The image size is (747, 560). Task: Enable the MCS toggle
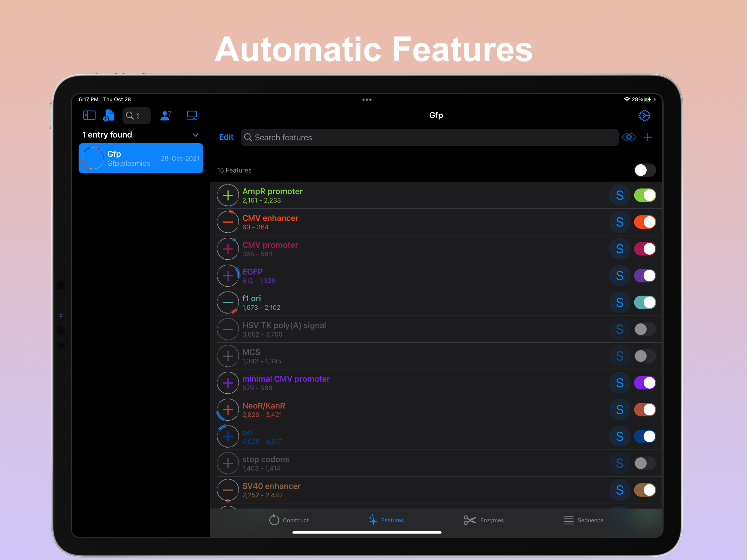(645, 356)
